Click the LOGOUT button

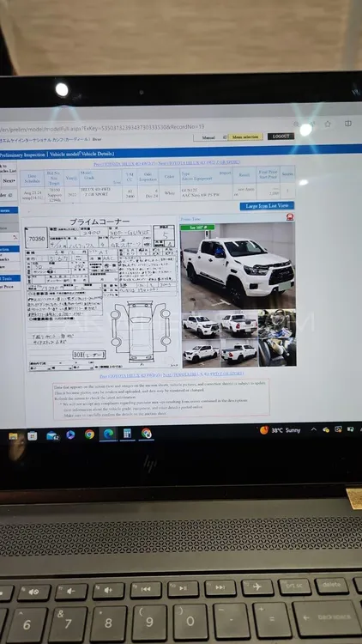tap(281, 137)
